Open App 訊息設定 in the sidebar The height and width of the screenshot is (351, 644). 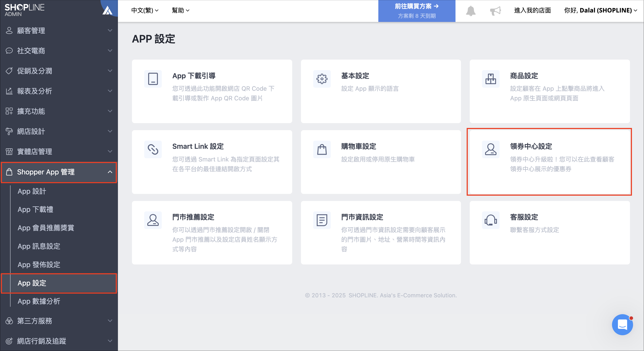coord(39,246)
